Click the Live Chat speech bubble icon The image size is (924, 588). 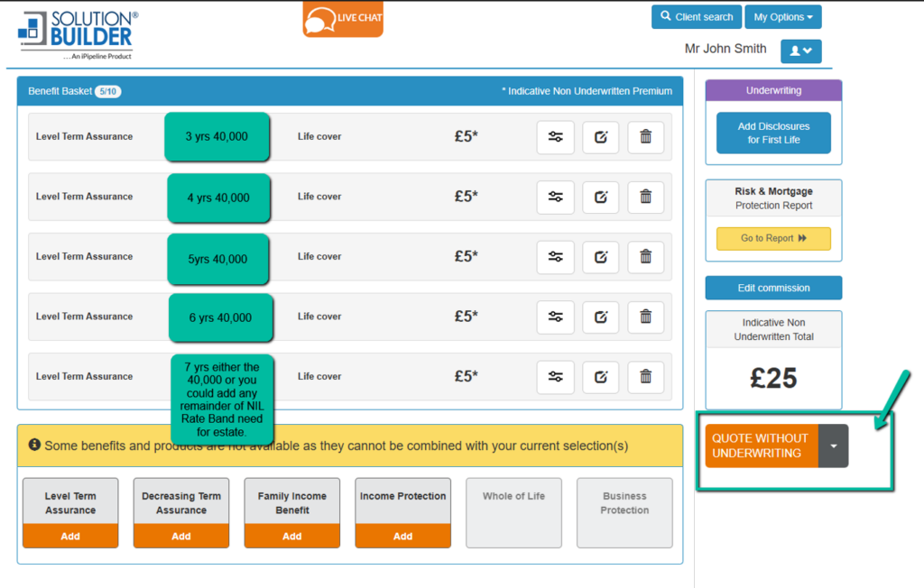point(320,20)
